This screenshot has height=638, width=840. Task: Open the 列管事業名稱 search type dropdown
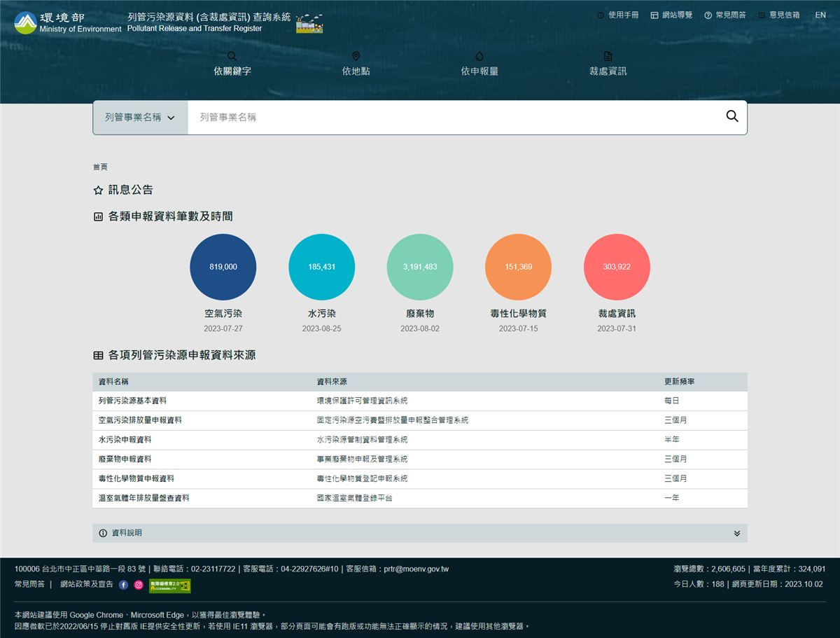(x=139, y=117)
